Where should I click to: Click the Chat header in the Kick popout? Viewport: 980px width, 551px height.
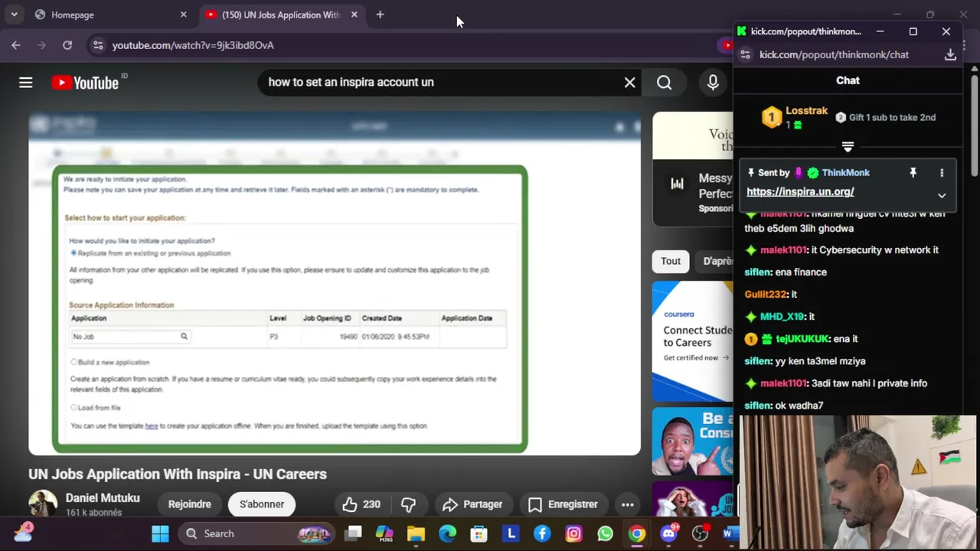point(848,80)
